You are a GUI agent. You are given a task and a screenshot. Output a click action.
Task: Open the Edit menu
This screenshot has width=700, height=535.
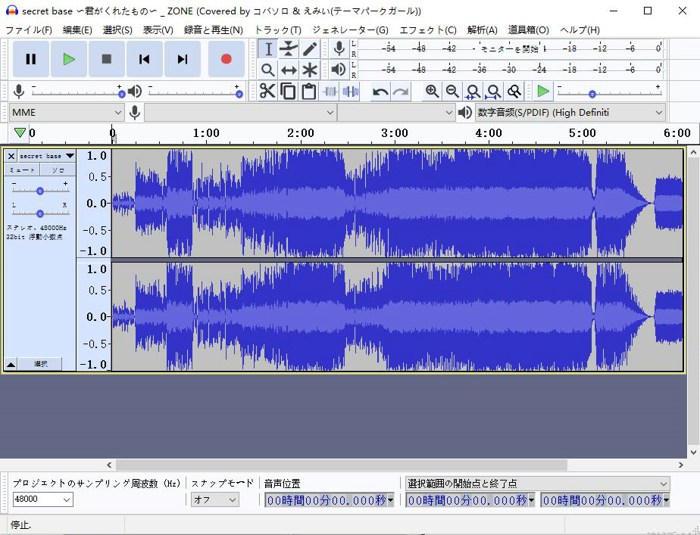pyautogui.click(x=77, y=30)
